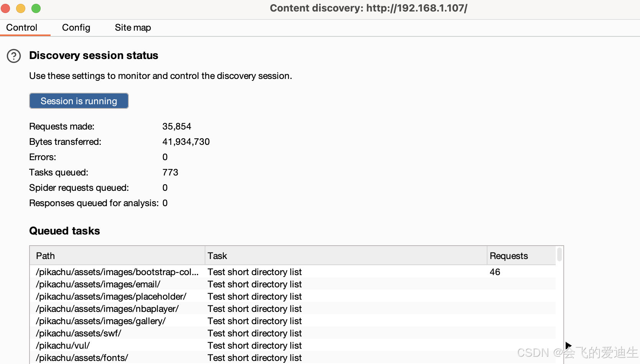Click the Spider requests queued: label
This screenshot has height=364, width=640.
pos(79,188)
